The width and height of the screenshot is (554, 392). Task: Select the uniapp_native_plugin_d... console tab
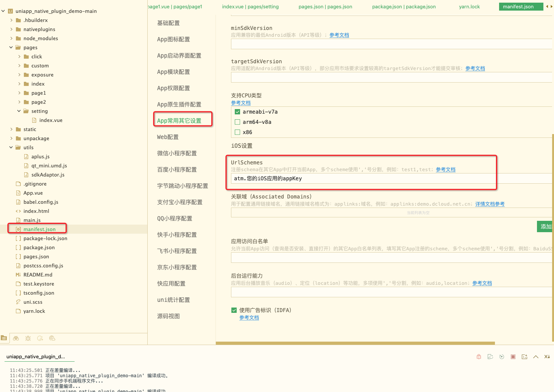pos(36,357)
